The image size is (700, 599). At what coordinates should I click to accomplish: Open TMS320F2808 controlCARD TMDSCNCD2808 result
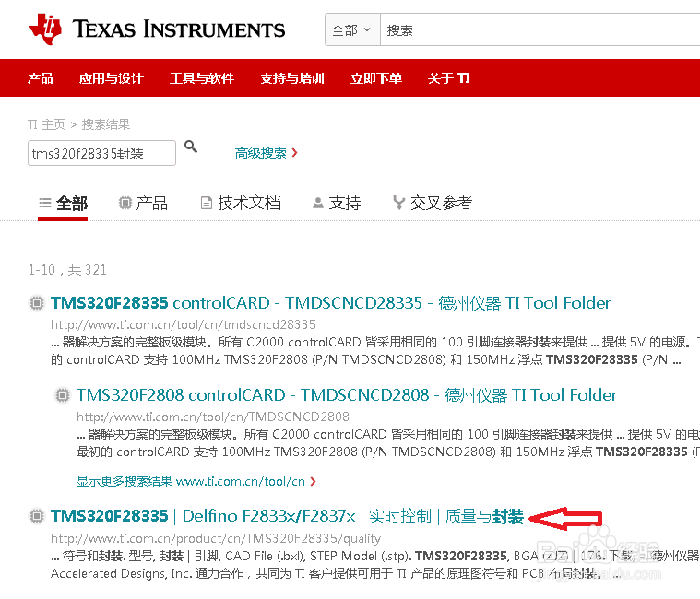pyautogui.click(x=347, y=395)
